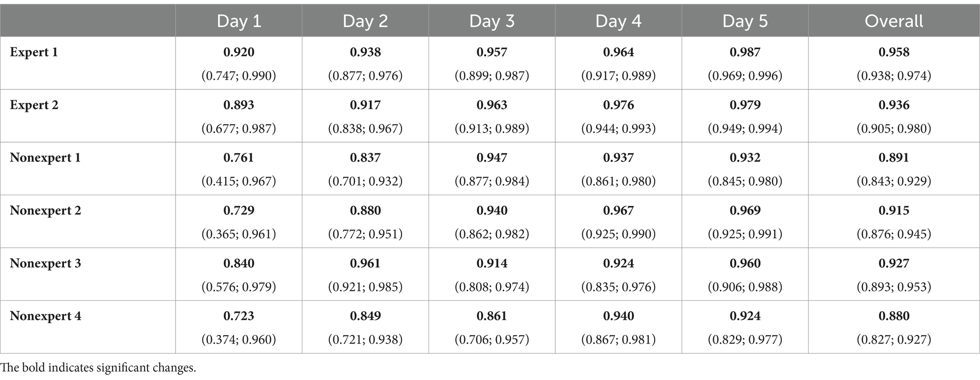
Task: Click the interval (0.415; 0.967)
Action: tap(239, 181)
